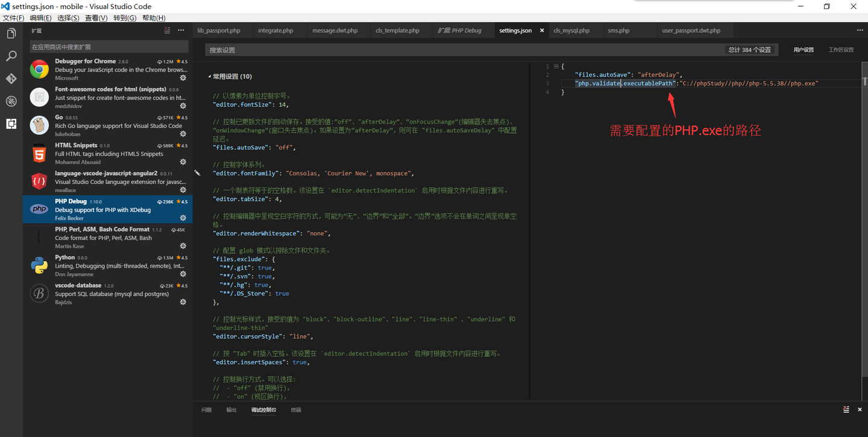
Task: Click pencil edit icon beside editor.fontFamily
Action: [x=197, y=173]
